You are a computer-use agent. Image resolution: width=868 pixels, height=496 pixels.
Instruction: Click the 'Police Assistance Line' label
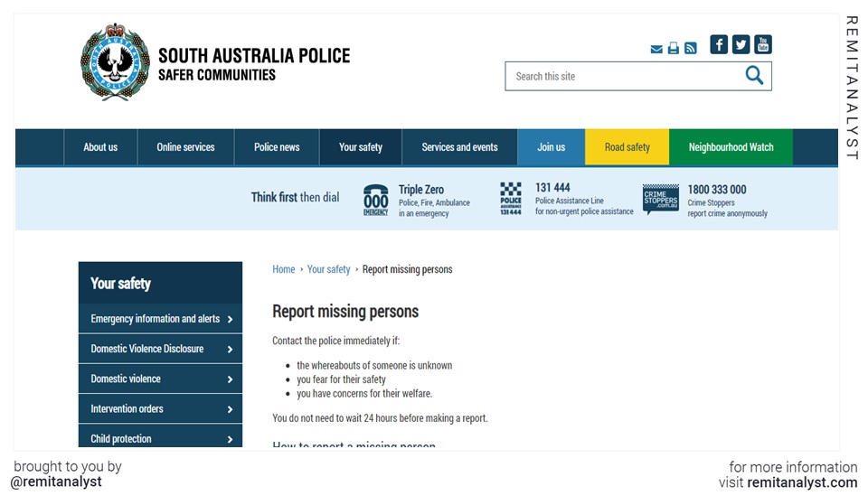point(569,201)
